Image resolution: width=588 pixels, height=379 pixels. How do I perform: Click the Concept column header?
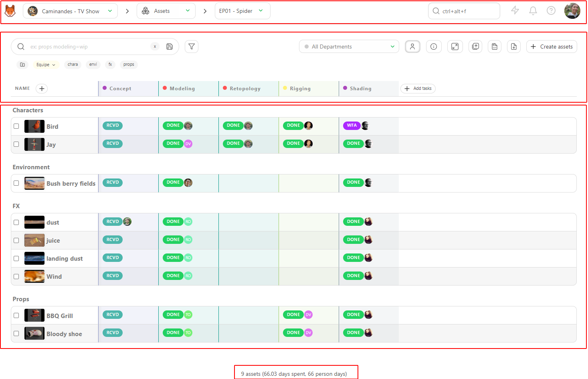point(128,89)
